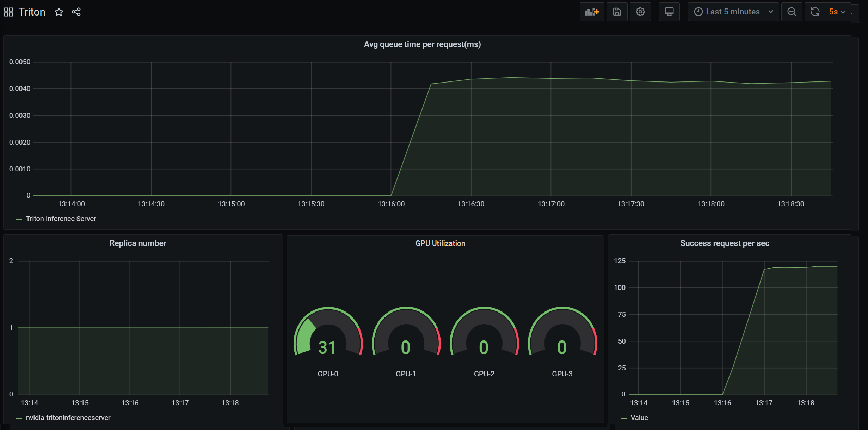Zoom out the time range
Image resolution: width=868 pixels, height=430 pixels.
tap(792, 12)
